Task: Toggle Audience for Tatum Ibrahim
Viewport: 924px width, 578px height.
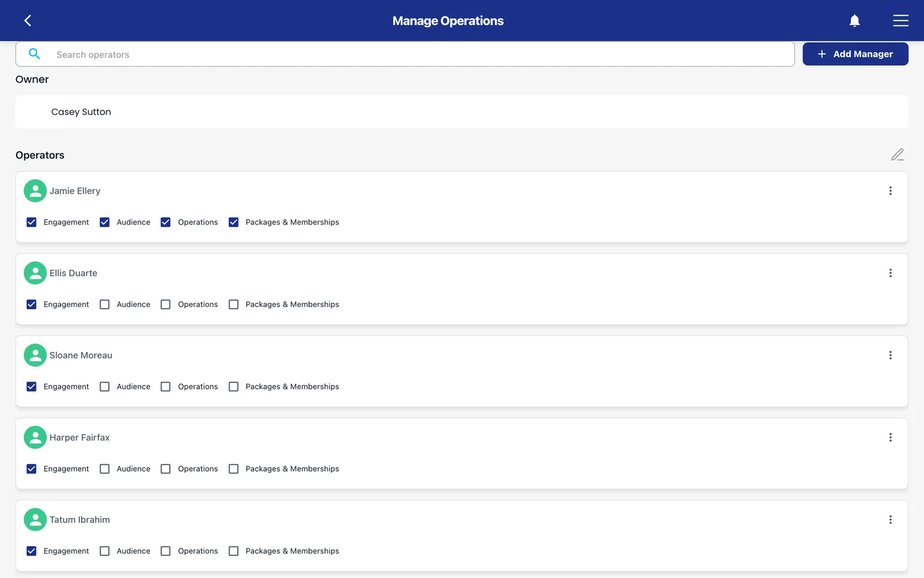Action: [105, 551]
